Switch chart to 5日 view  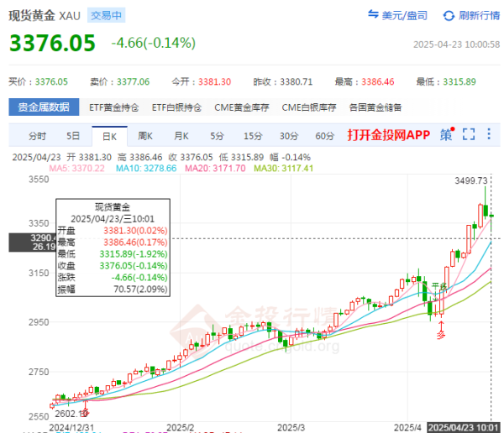[x=73, y=135]
